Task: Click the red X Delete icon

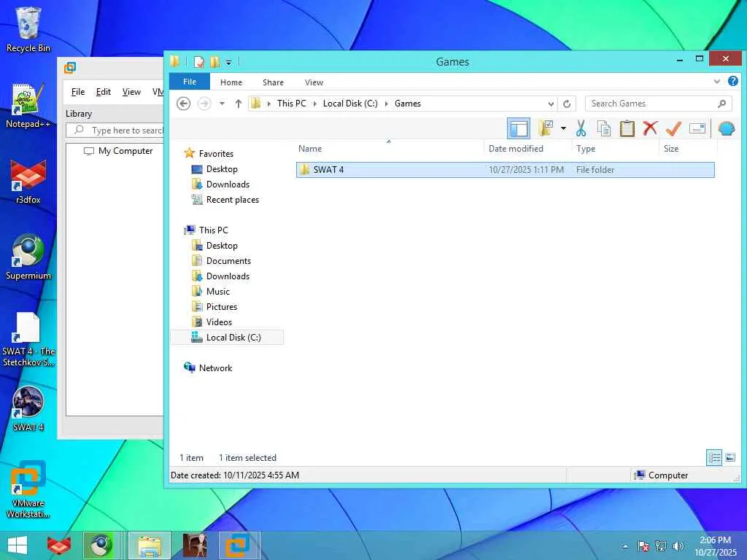Action: (650, 128)
